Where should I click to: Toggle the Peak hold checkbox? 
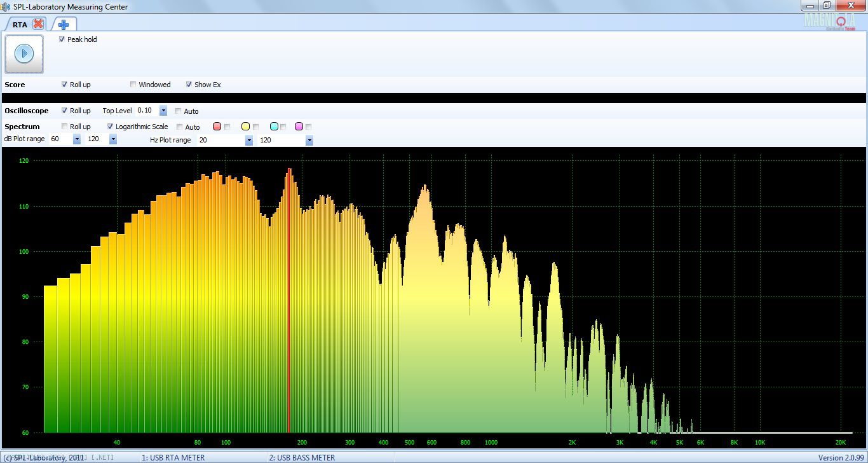click(x=62, y=39)
